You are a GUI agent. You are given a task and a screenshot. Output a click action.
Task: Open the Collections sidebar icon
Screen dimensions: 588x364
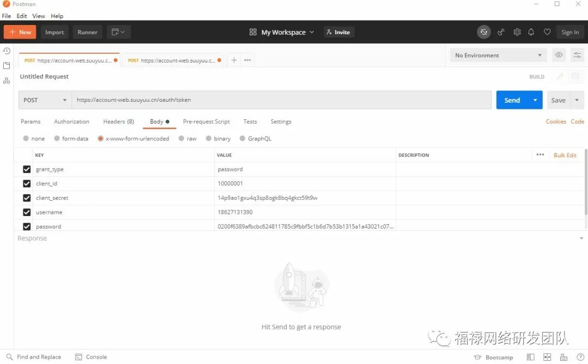7,66
